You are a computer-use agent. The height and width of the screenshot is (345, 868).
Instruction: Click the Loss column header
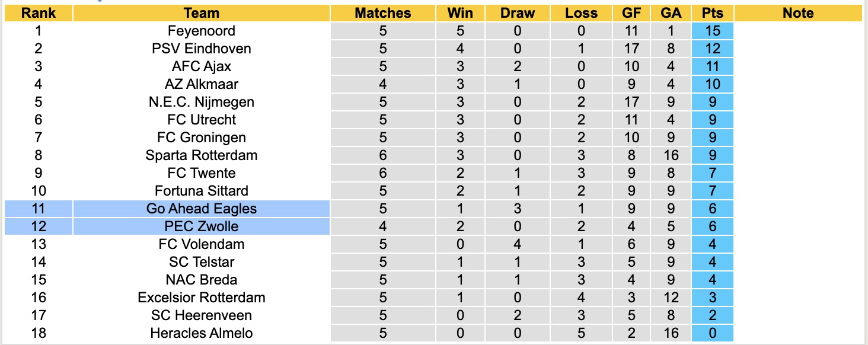tap(581, 13)
